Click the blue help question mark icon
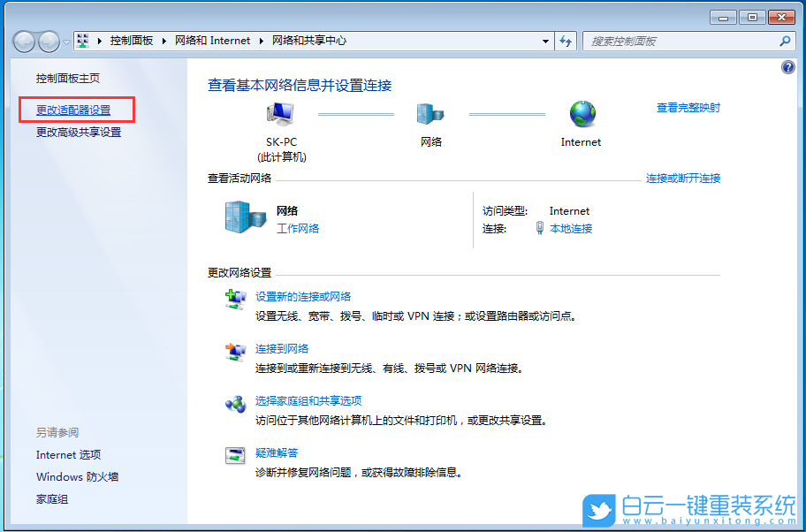The height and width of the screenshot is (532, 806). [787, 66]
